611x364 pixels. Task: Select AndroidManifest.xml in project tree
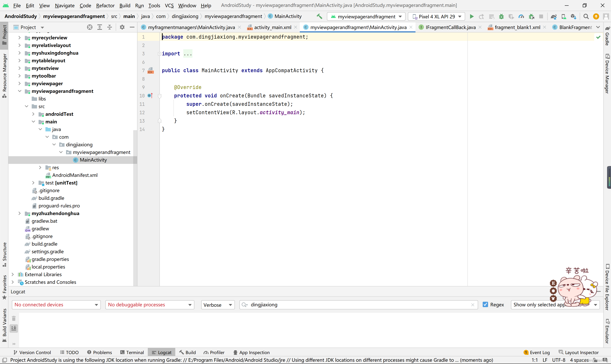click(75, 175)
